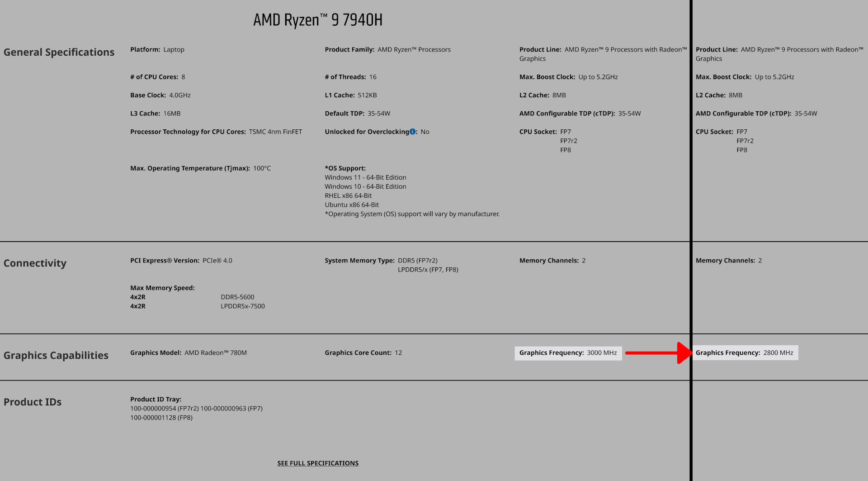Click the Graphics Model AMD Radeon 780M entry
Screen dimensions: 868x481
point(188,353)
